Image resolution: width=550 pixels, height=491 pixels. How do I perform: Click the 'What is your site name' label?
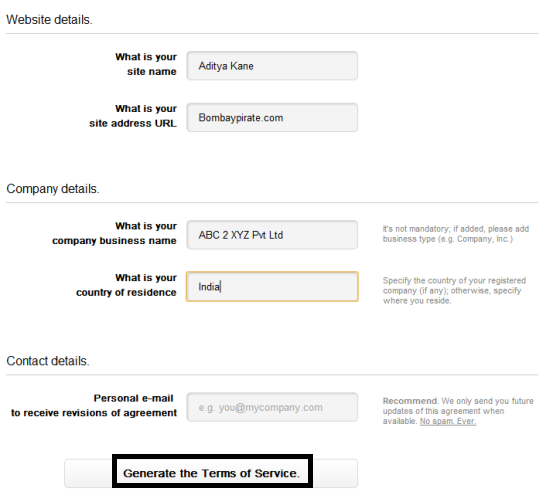tap(146, 64)
